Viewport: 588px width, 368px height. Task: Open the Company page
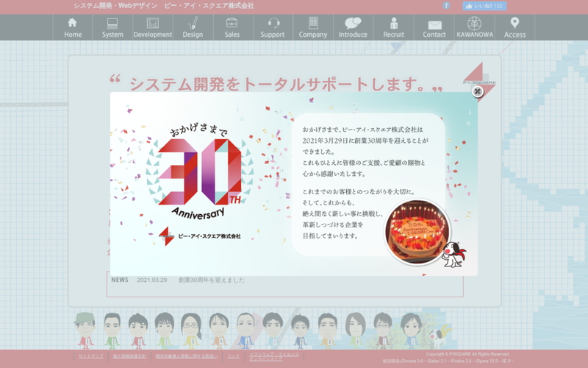[313, 27]
